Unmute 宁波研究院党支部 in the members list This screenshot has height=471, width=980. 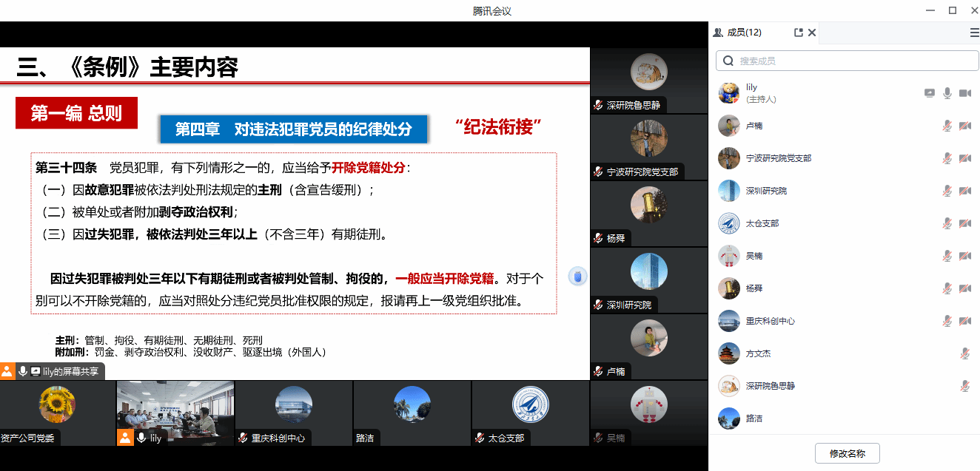(x=947, y=158)
